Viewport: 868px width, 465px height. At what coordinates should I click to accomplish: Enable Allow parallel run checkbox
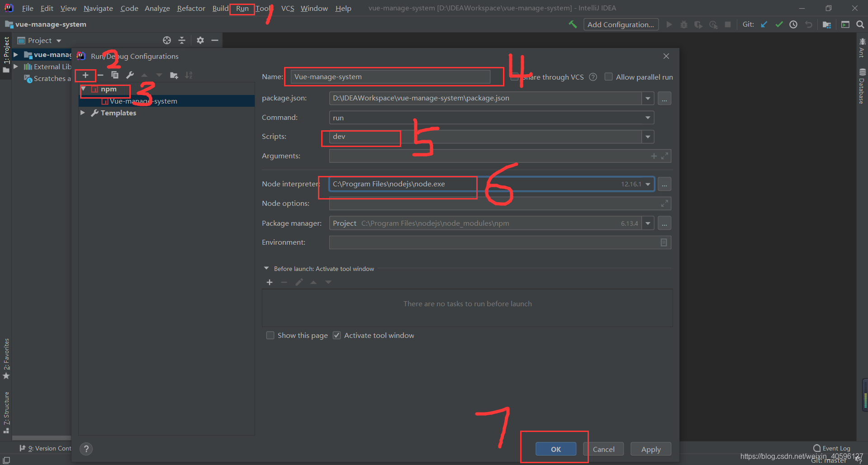(609, 77)
